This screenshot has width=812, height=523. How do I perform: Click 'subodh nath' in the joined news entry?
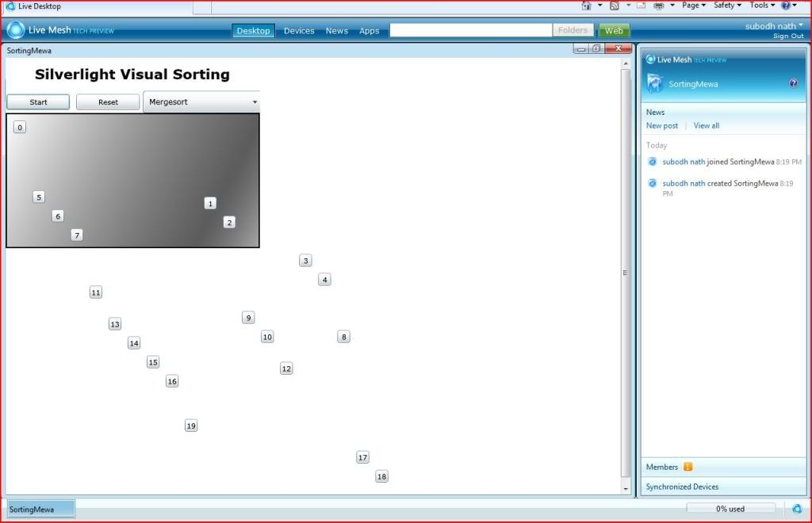[684, 162]
